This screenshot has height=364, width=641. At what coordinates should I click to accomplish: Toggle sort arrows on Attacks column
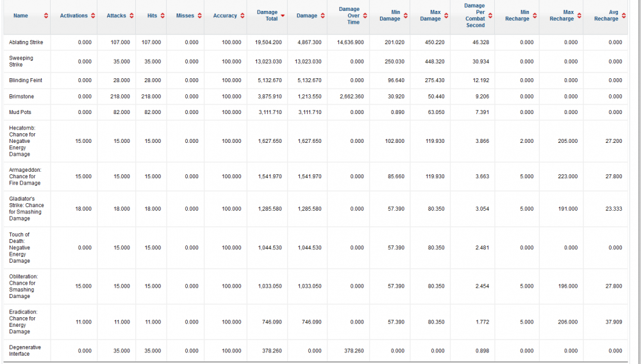pyautogui.click(x=131, y=15)
